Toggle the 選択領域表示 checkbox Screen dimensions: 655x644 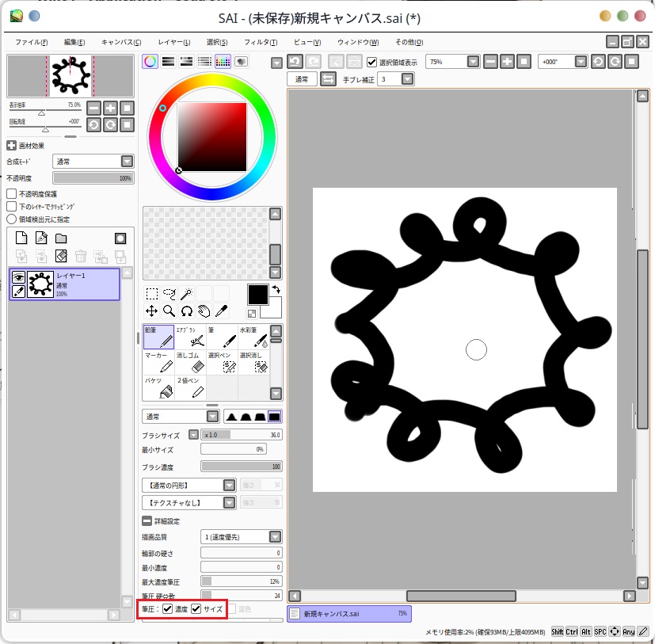coord(372,62)
